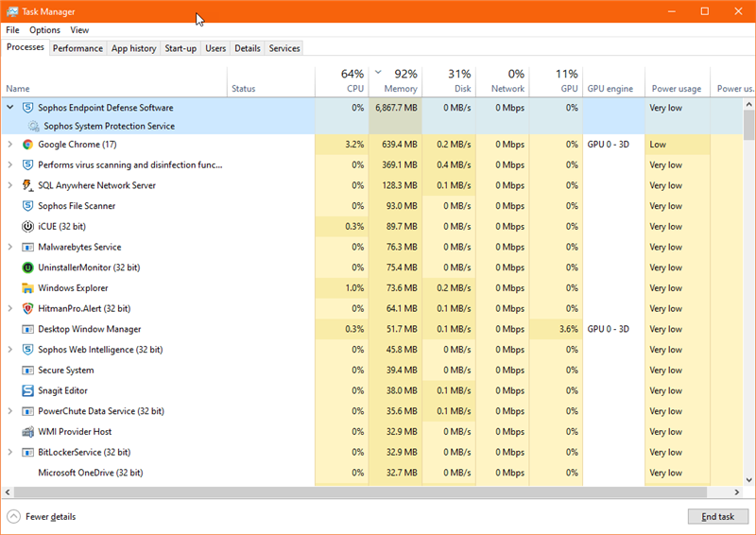This screenshot has width=756, height=535.
Task: Expand the virus scanning and disinfection process
Action: pyautogui.click(x=10, y=165)
